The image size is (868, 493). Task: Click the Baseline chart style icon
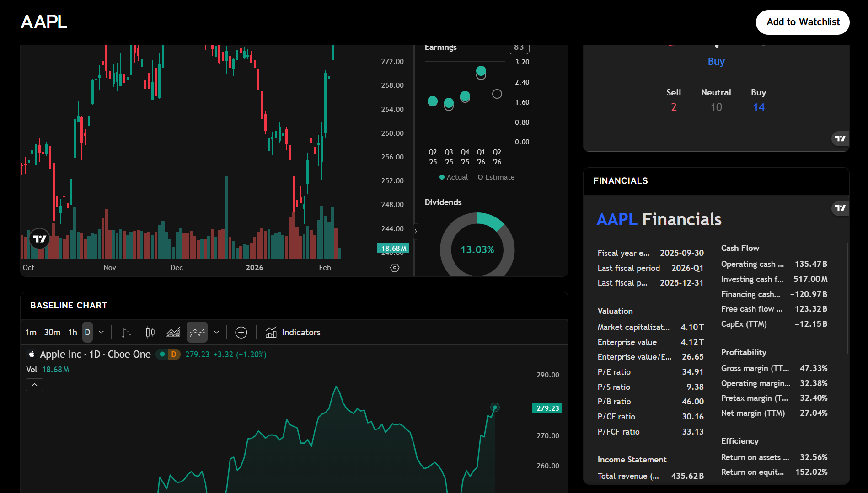point(197,333)
